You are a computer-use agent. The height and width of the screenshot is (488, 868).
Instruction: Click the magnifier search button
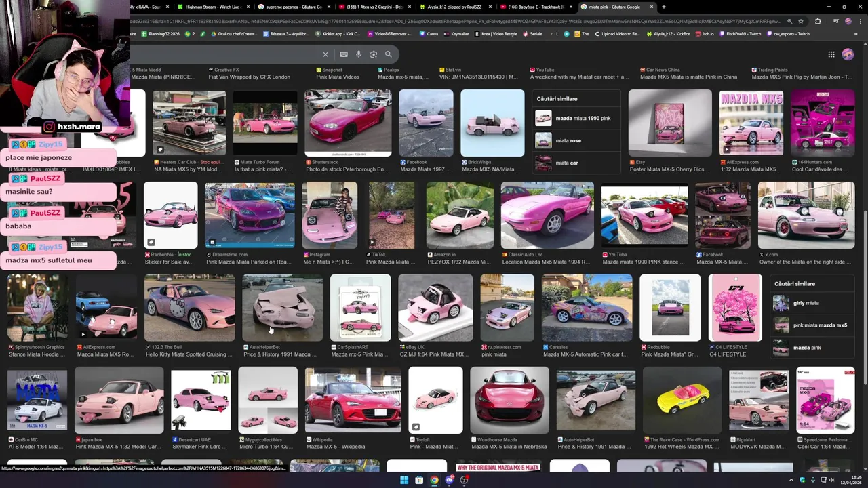click(x=389, y=54)
